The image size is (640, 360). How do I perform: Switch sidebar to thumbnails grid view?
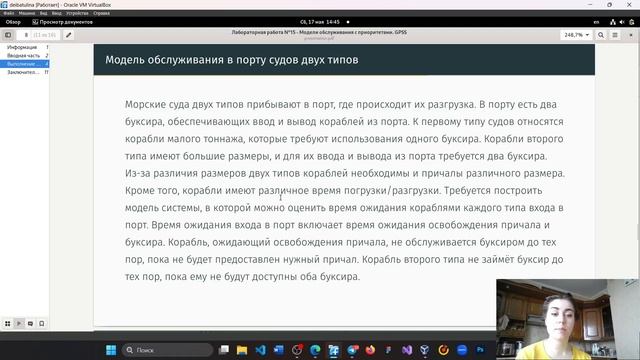(x=8, y=324)
